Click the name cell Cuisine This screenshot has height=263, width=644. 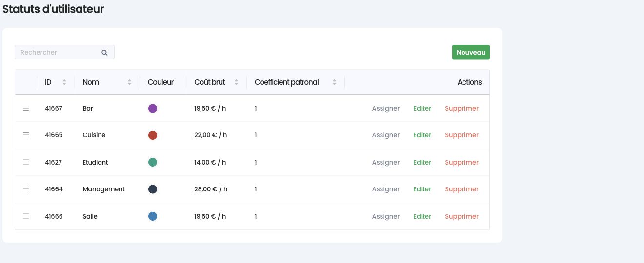pyautogui.click(x=94, y=135)
